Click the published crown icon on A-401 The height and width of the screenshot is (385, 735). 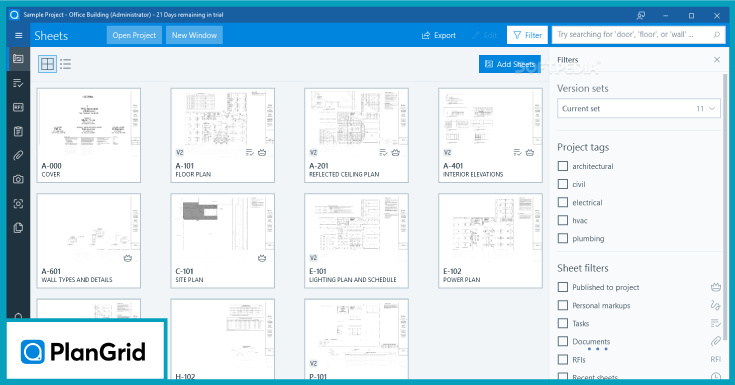tap(530, 152)
